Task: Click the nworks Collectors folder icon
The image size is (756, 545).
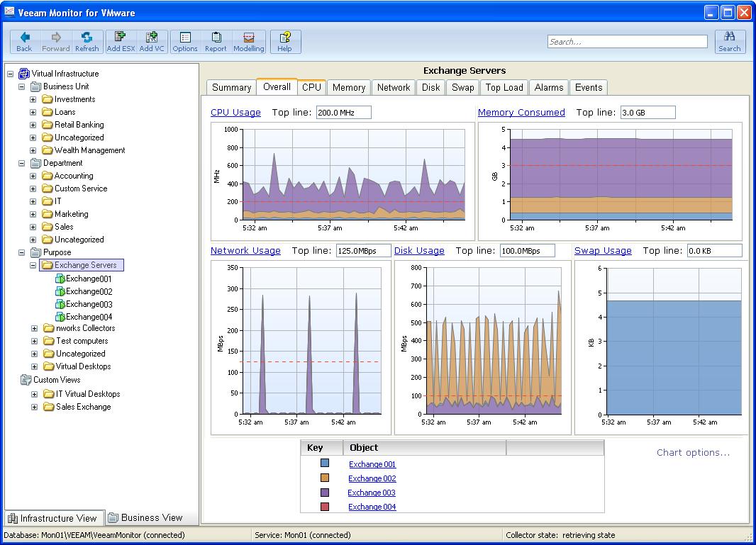Action: click(x=49, y=328)
